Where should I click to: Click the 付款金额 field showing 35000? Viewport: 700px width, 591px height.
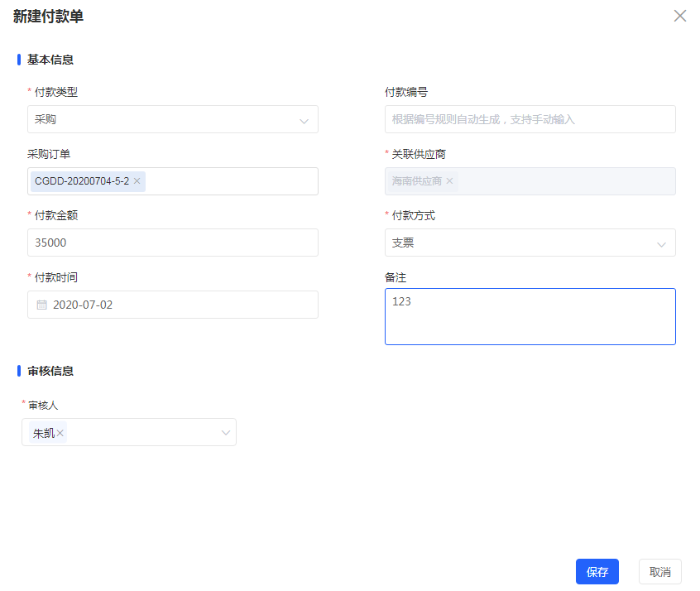point(173,243)
